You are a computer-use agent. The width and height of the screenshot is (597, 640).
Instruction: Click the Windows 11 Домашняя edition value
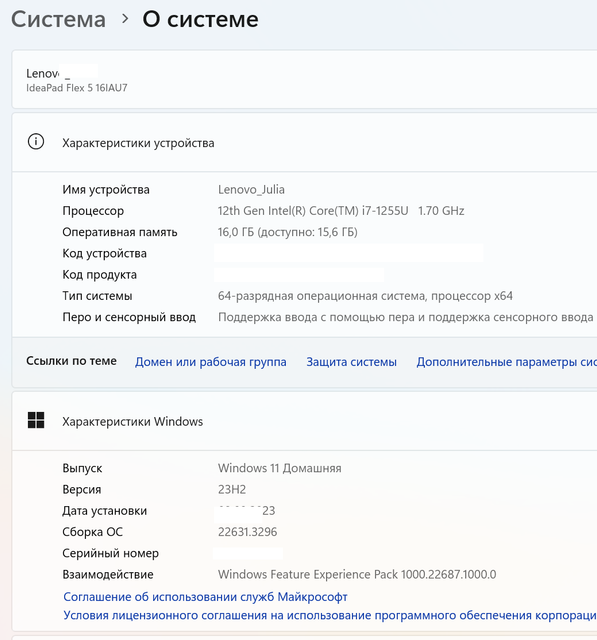coord(280,468)
